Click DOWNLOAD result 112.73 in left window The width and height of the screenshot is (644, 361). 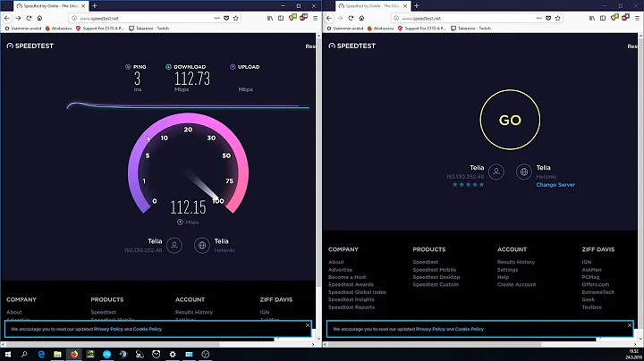click(191, 79)
